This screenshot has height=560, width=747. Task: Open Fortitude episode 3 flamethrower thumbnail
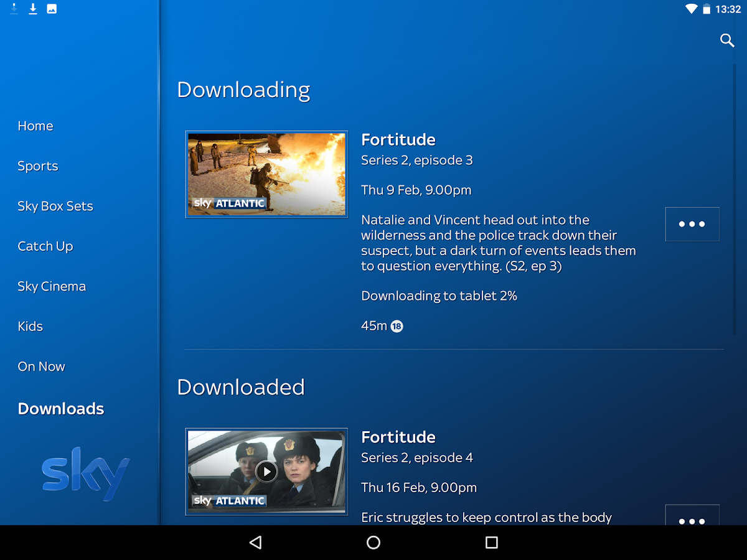coord(266,174)
